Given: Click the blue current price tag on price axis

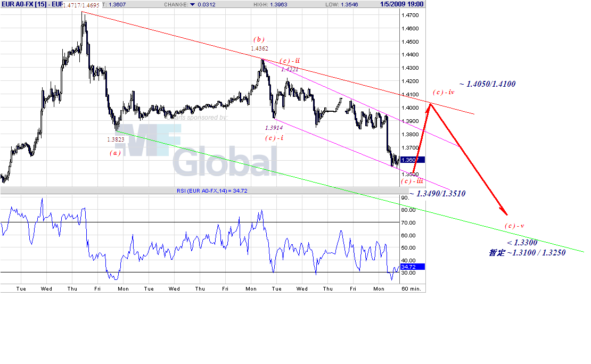Looking at the screenshot, I should click(412, 160).
